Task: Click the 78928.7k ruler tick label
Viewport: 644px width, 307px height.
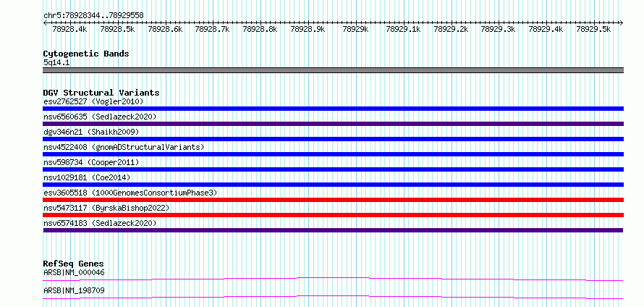Action: 212,29
